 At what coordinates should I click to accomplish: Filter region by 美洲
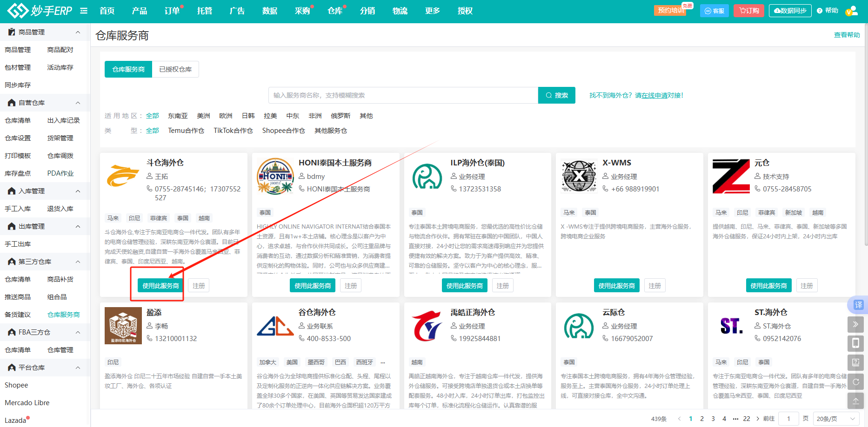(203, 116)
